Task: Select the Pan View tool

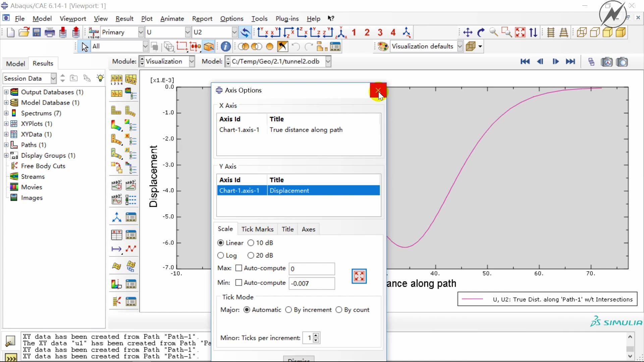Action: click(468, 32)
